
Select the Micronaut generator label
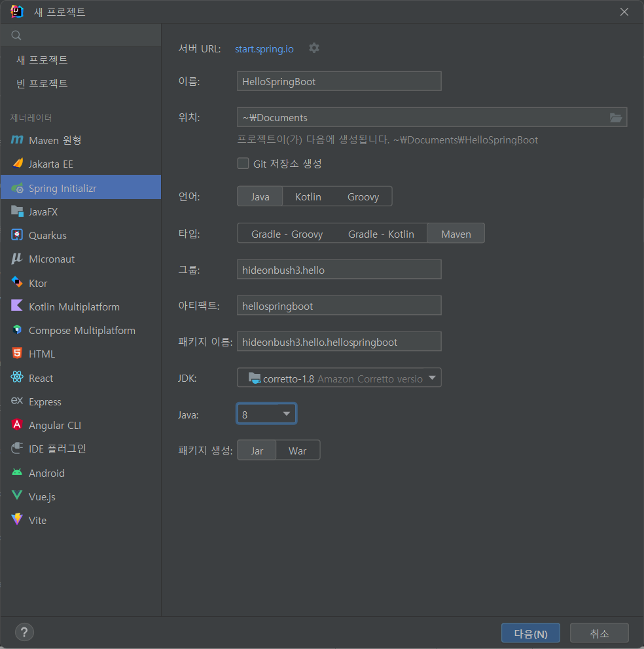52,259
